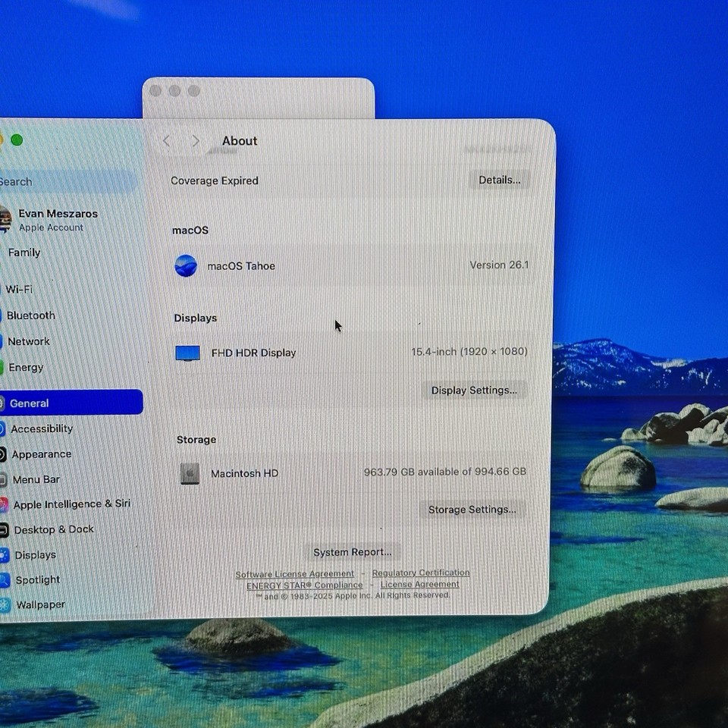Image resolution: width=728 pixels, height=728 pixels.
Task: Open Network settings
Action: click(x=28, y=341)
